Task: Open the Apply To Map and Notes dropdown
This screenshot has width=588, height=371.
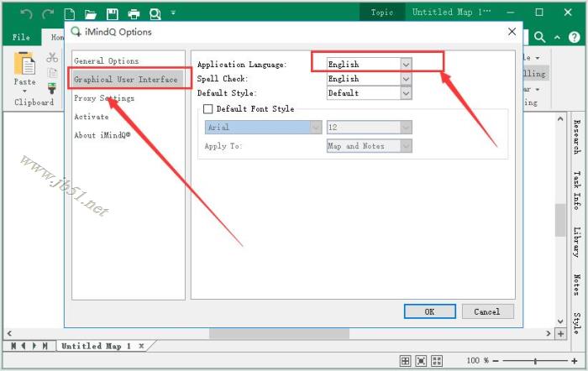Action: point(406,146)
